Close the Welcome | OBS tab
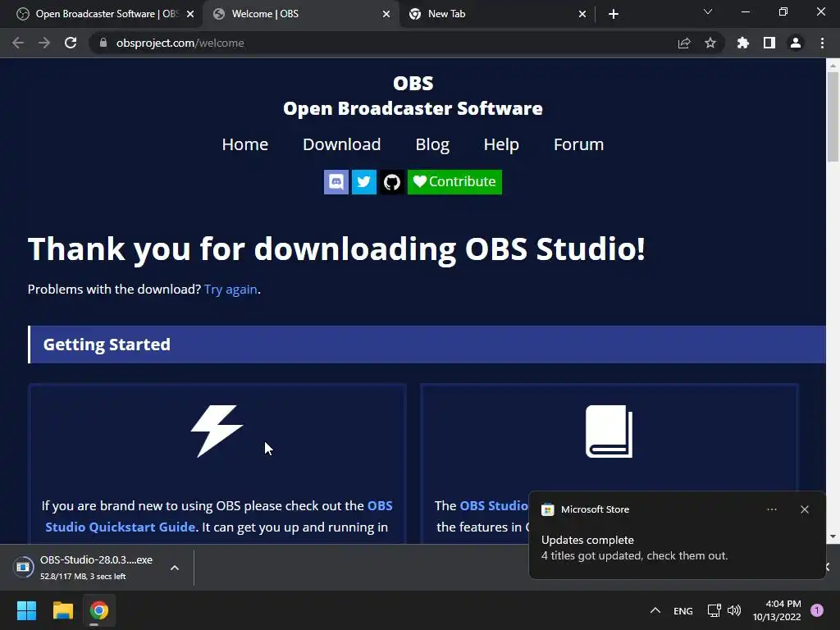This screenshot has width=840, height=630. [x=386, y=14]
